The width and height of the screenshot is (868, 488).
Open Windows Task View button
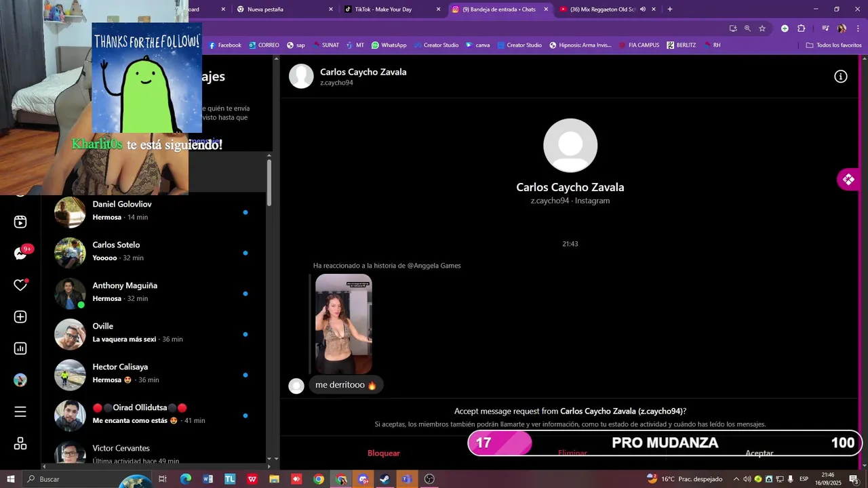click(x=163, y=479)
